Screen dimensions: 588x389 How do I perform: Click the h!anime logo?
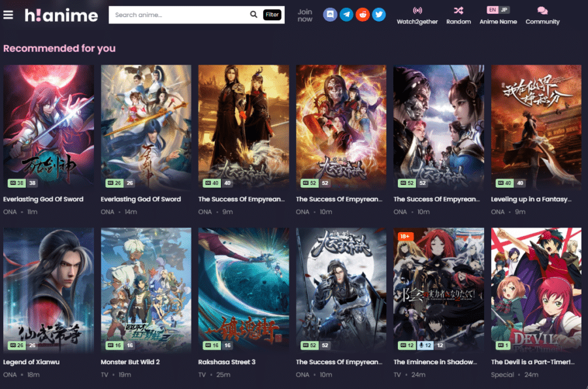(61, 15)
